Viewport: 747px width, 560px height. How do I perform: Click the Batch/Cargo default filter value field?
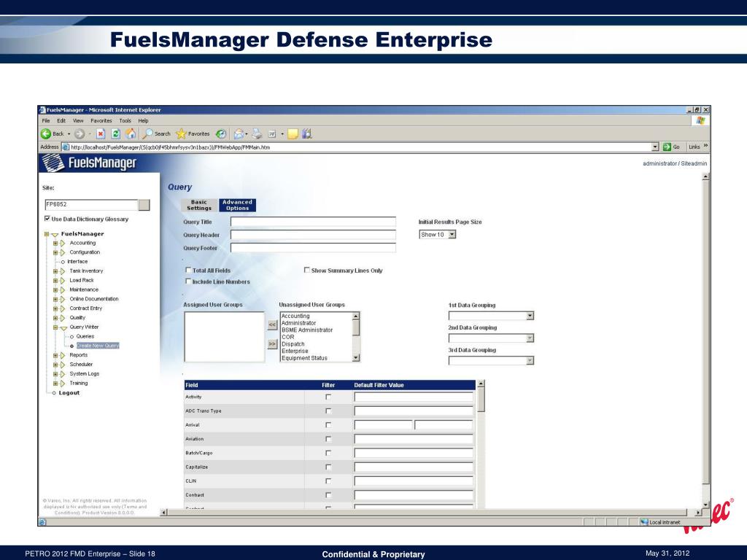point(414,453)
